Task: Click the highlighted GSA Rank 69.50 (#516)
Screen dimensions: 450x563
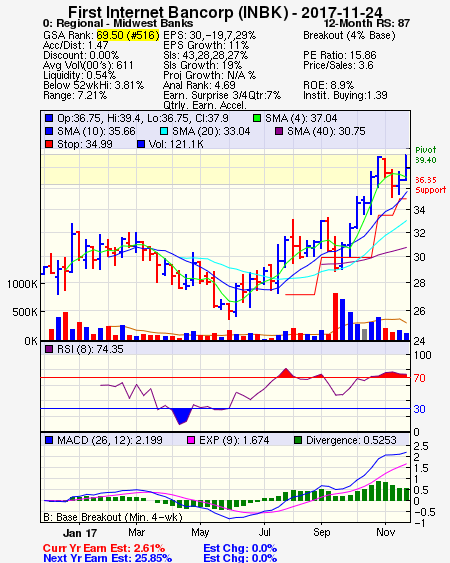Action: [x=128, y=35]
